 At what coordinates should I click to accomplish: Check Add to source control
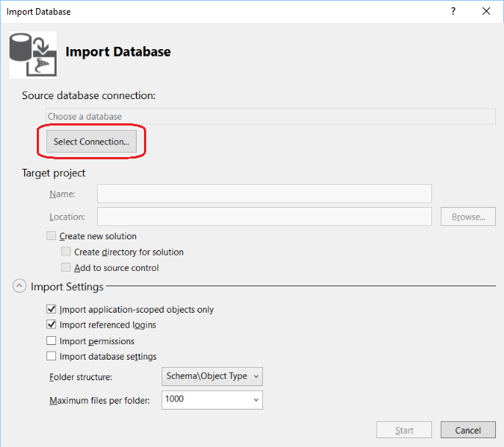coord(66,268)
